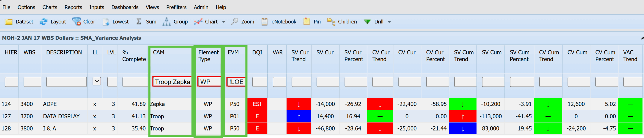Click the Clear filter icon
644x138 pixels.
[76, 22]
